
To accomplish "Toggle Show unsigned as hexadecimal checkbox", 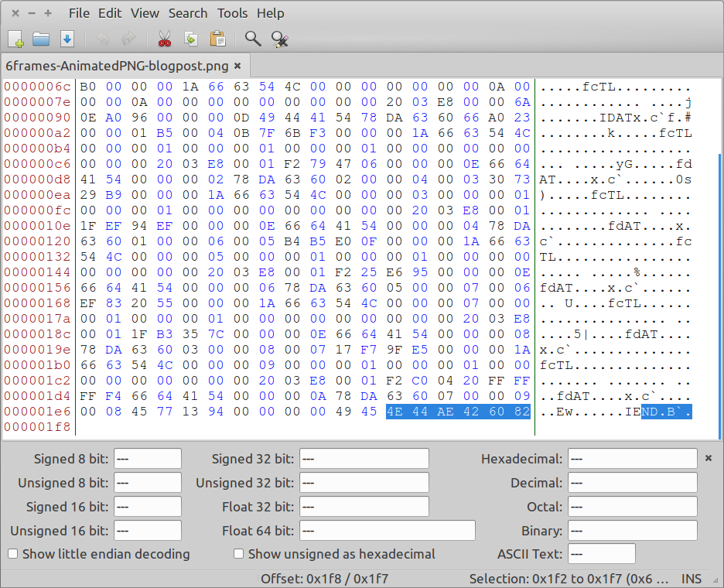I will (239, 554).
